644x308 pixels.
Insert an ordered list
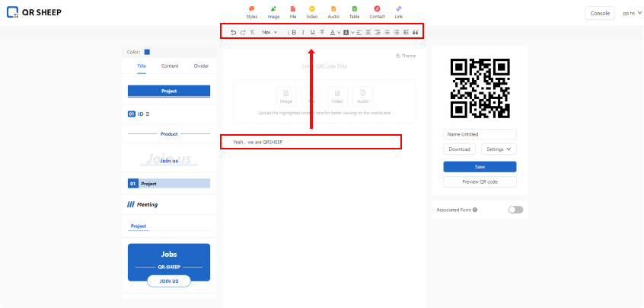click(387, 33)
